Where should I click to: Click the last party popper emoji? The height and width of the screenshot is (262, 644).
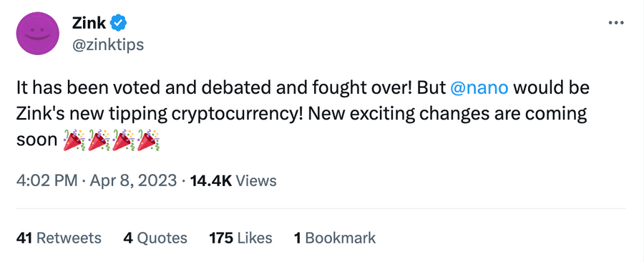coord(148,140)
